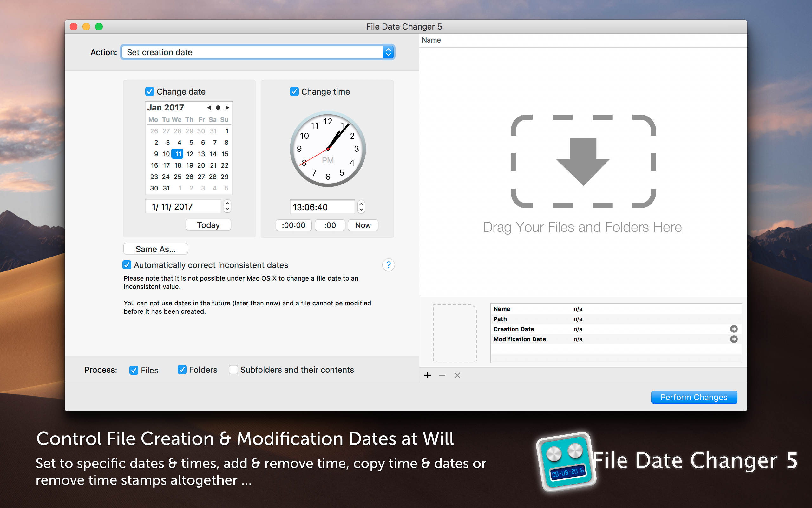Click the Name row in file info table
The height and width of the screenshot is (508, 812).
coord(616,309)
